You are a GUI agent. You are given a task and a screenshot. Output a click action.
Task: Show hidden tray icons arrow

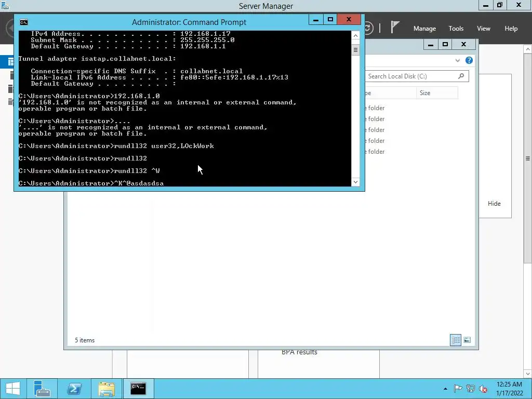click(445, 389)
